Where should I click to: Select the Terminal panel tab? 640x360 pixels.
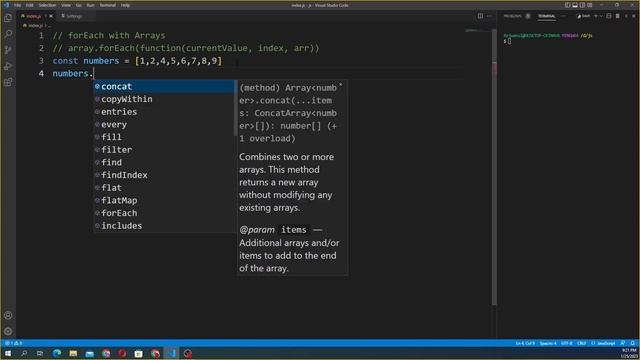[x=547, y=16]
